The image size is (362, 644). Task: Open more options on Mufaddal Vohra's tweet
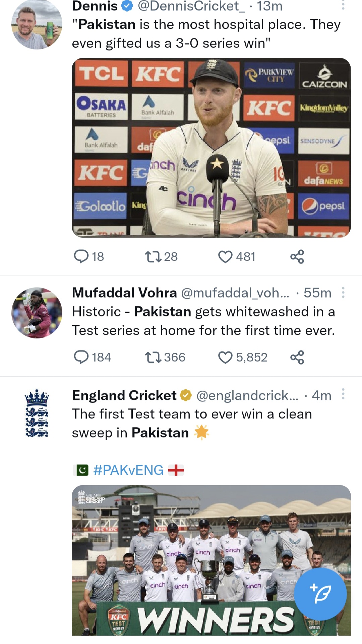343,293
